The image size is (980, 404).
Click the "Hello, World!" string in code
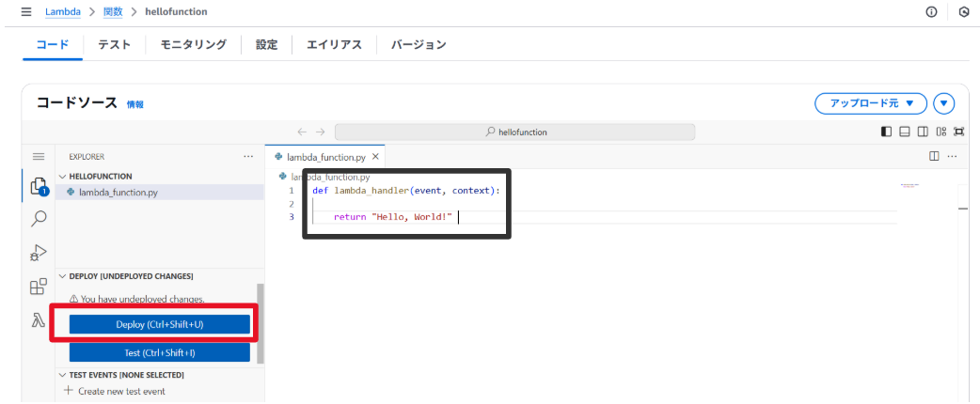[x=411, y=217]
